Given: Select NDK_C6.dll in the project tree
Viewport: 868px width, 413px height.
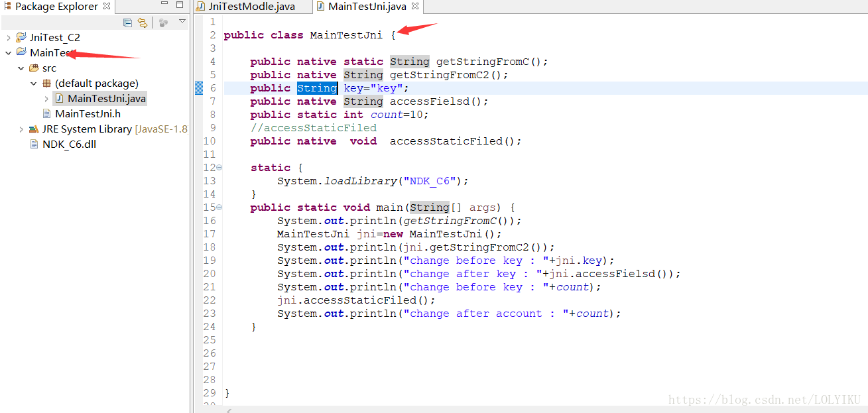Looking at the screenshot, I should 68,144.
